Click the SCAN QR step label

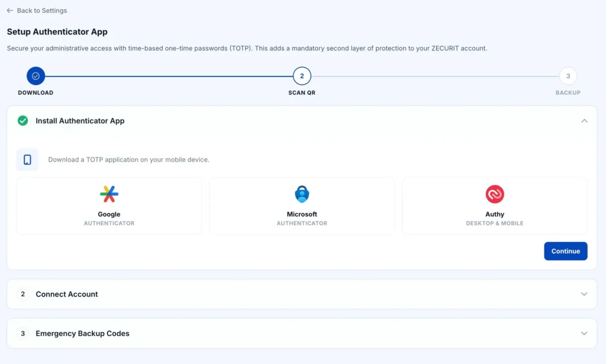pyautogui.click(x=302, y=93)
